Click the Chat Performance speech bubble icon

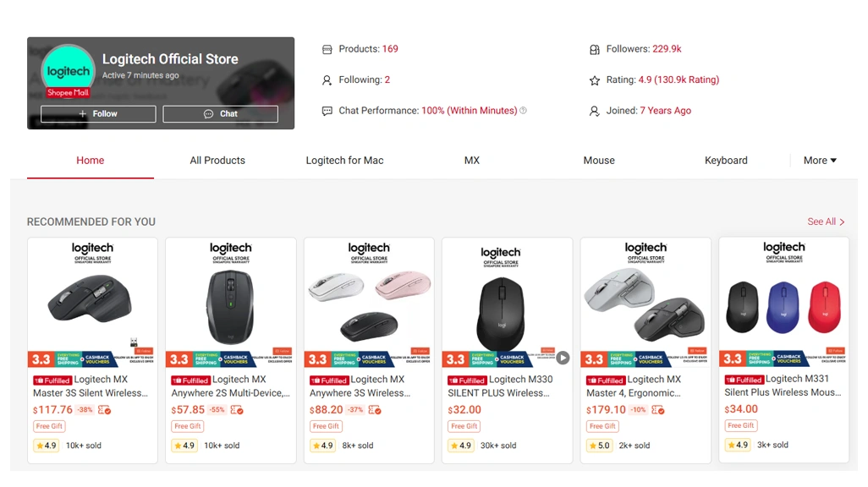point(327,110)
